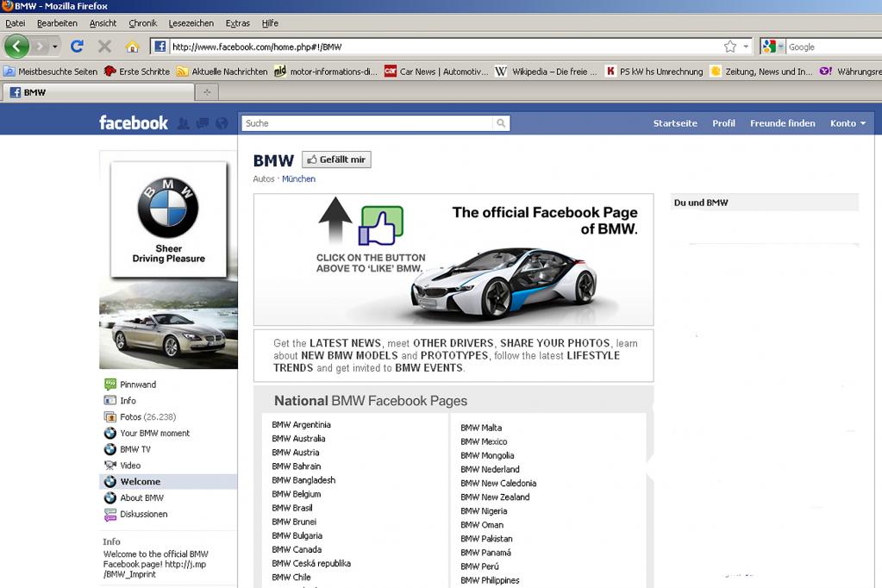This screenshot has width=882, height=588.
Task: Click the official Facebook Page banner image
Action: [x=454, y=260]
